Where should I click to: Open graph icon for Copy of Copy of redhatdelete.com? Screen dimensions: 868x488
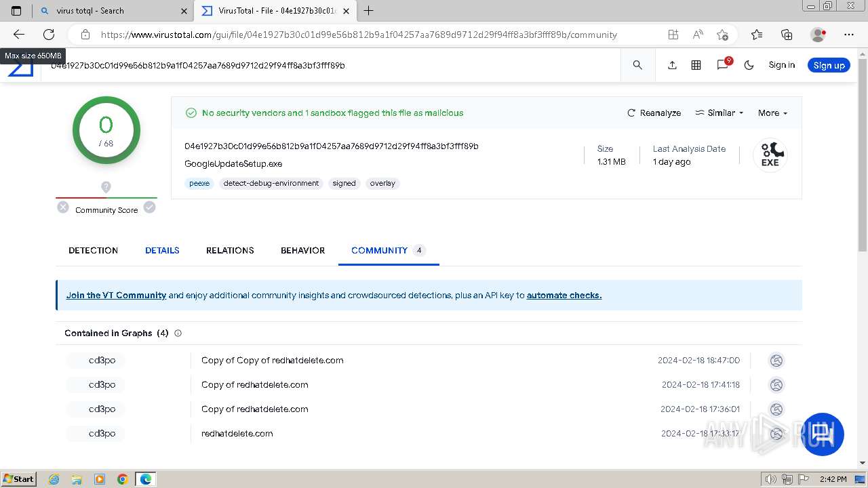point(776,361)
